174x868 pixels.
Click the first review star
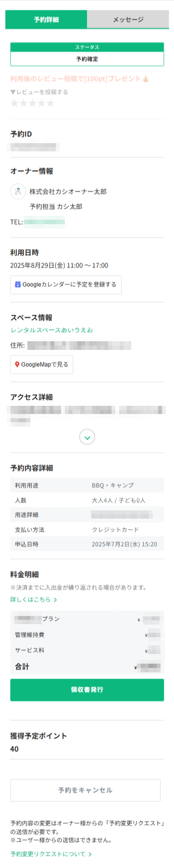pos(14,103)
